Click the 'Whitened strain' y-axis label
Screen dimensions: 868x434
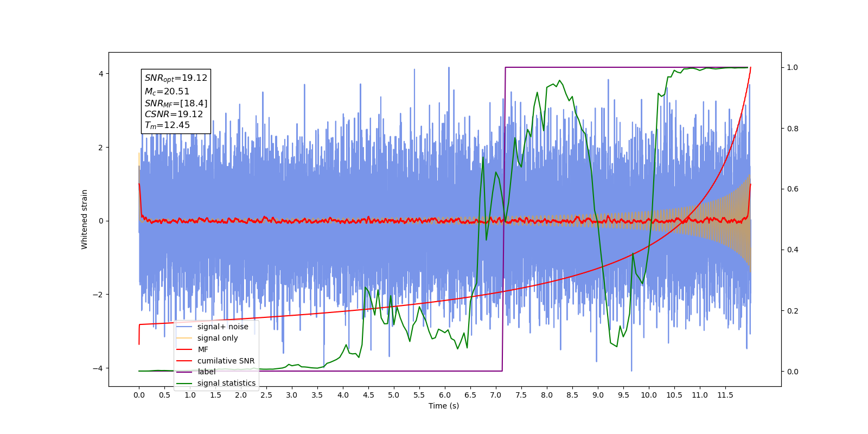point(85,219)
